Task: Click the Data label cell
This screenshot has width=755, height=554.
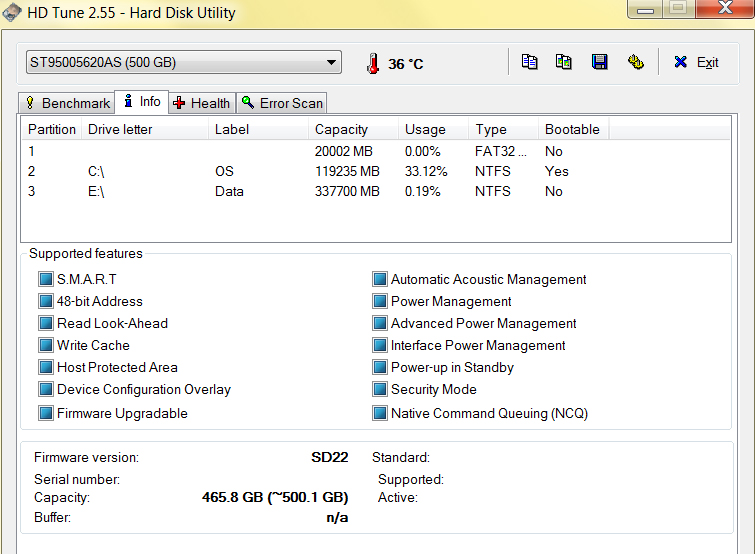Action: pos(229,191)
